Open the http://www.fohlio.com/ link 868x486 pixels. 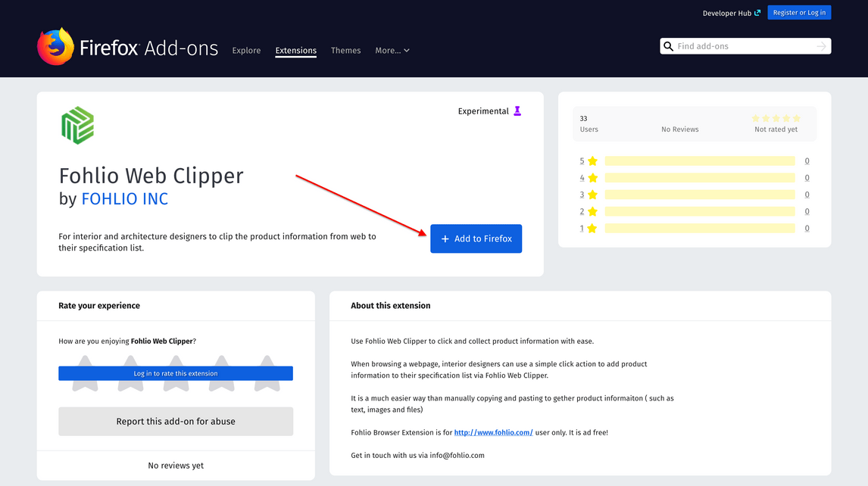coord(493,432)
